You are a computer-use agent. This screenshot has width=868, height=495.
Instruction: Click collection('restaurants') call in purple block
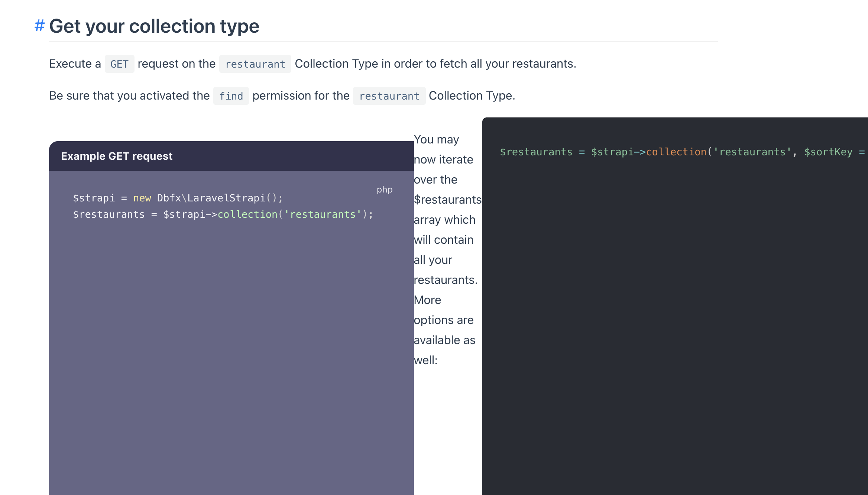click(x=292, y=214)
